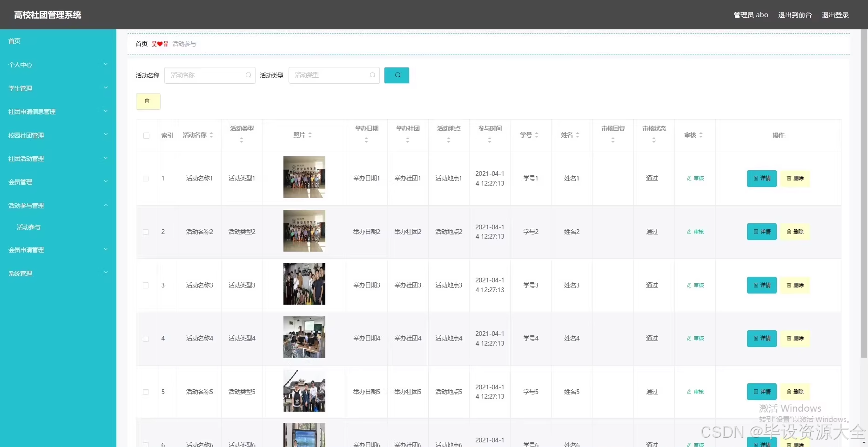The height and width of the screenshot is (447, 868).
Task: Click the teal search button with magnifier icon
Action: pos(397,75)
